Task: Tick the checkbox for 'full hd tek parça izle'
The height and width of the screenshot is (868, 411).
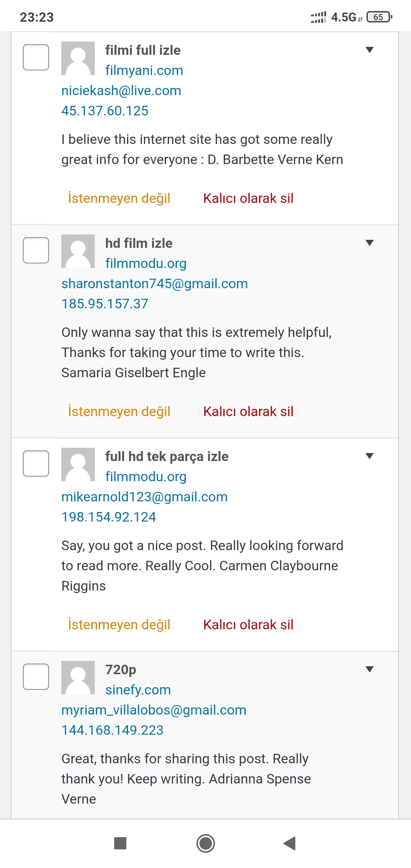Action: [36, 464]
